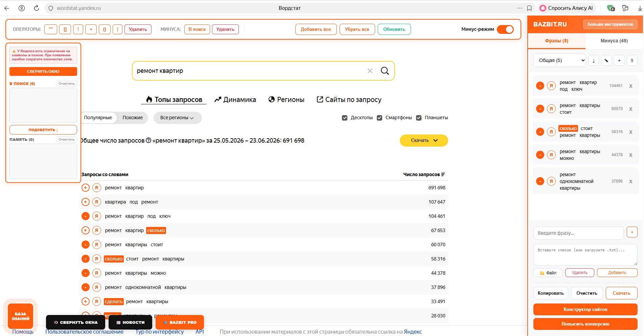Remove 'ремонт квартир под ключ' row with minus icon

(x=86, y=216)
